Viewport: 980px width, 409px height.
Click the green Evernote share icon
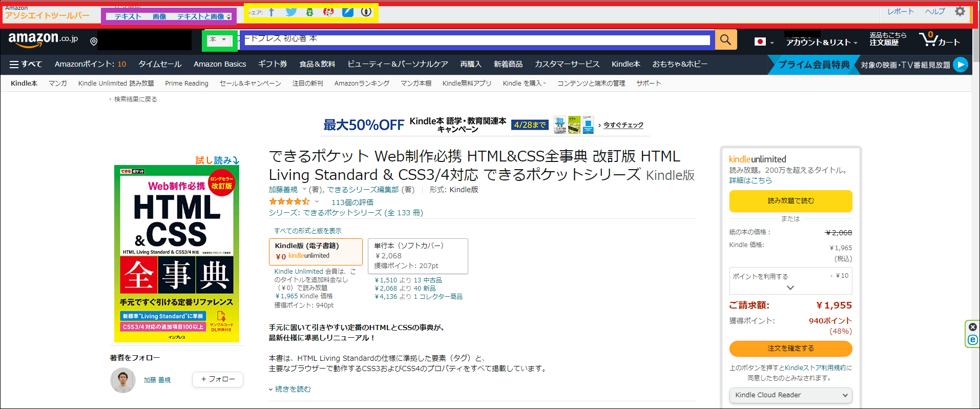309,12
